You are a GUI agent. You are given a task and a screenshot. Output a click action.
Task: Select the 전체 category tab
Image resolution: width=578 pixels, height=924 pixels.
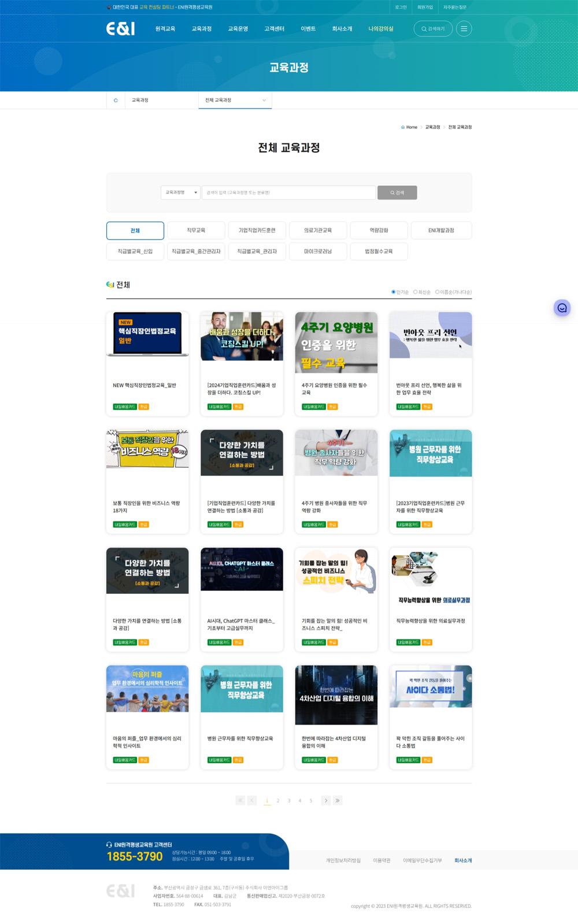135,230
